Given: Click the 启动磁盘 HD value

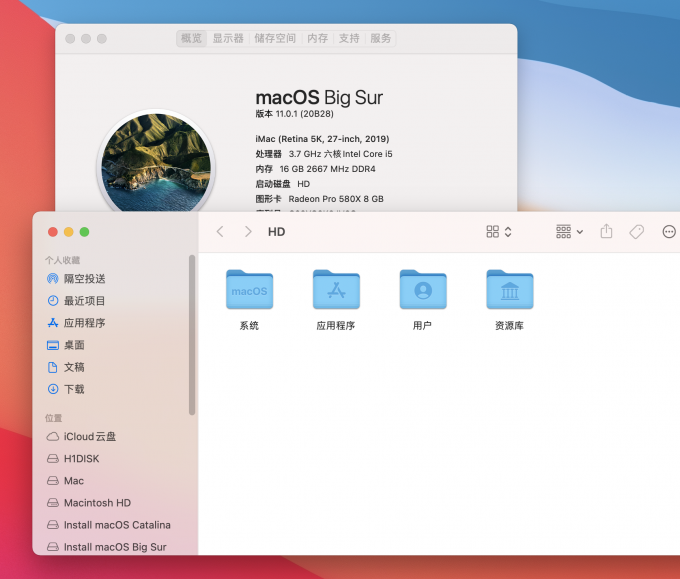Looking at the screenshot, I should point(304,184).
